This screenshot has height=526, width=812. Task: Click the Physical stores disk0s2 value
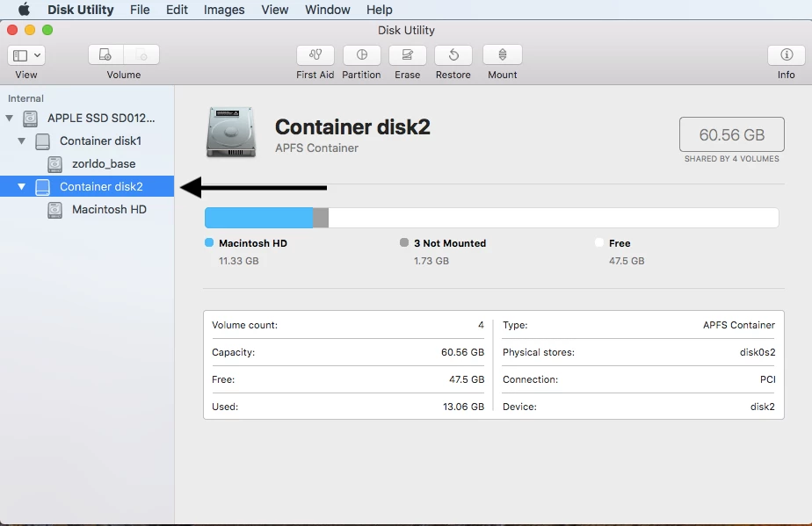(758, 352)
